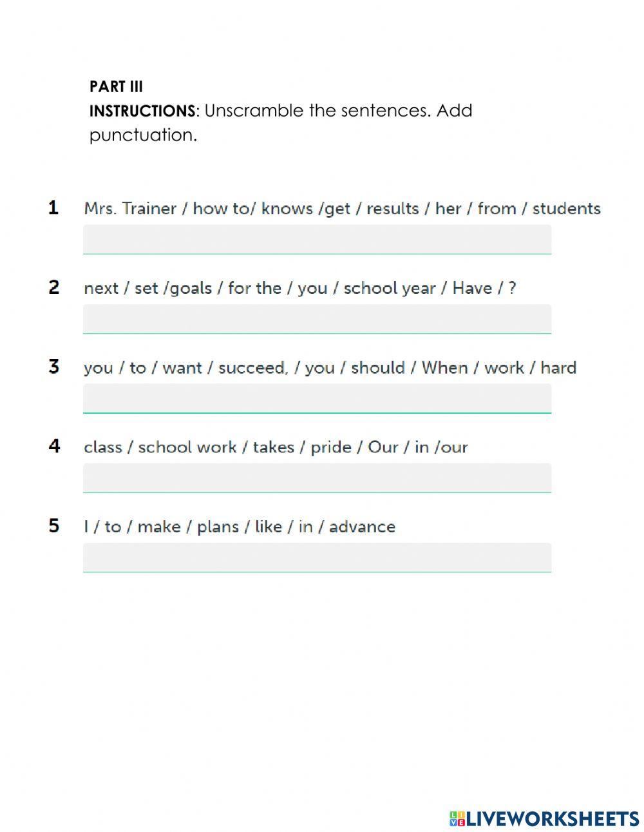The image size is (644, 832).
Task: Click the scrambled words 'class / school work'
Action: [276, 447]
